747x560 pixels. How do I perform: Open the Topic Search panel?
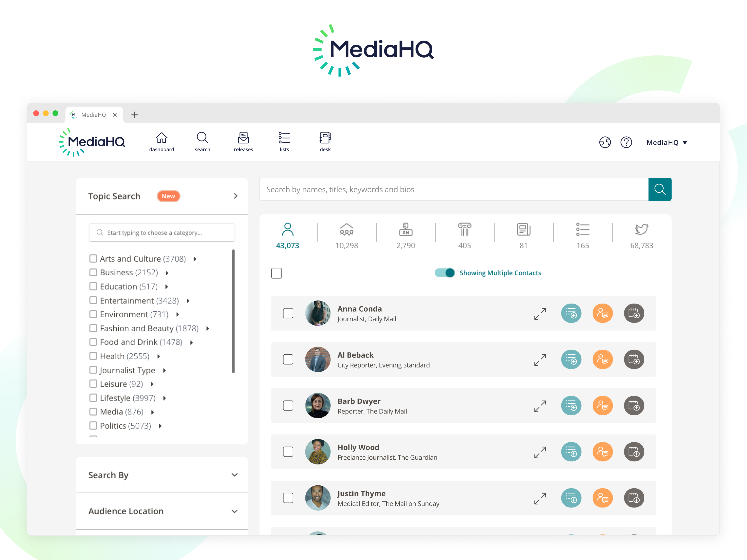click(x=235, y=196)
